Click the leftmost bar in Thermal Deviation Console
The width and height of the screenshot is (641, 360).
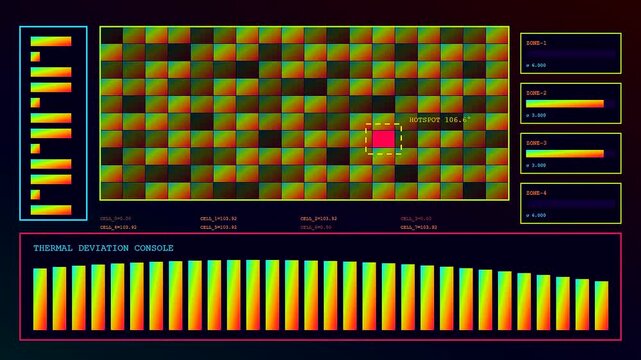coord(40,299)
